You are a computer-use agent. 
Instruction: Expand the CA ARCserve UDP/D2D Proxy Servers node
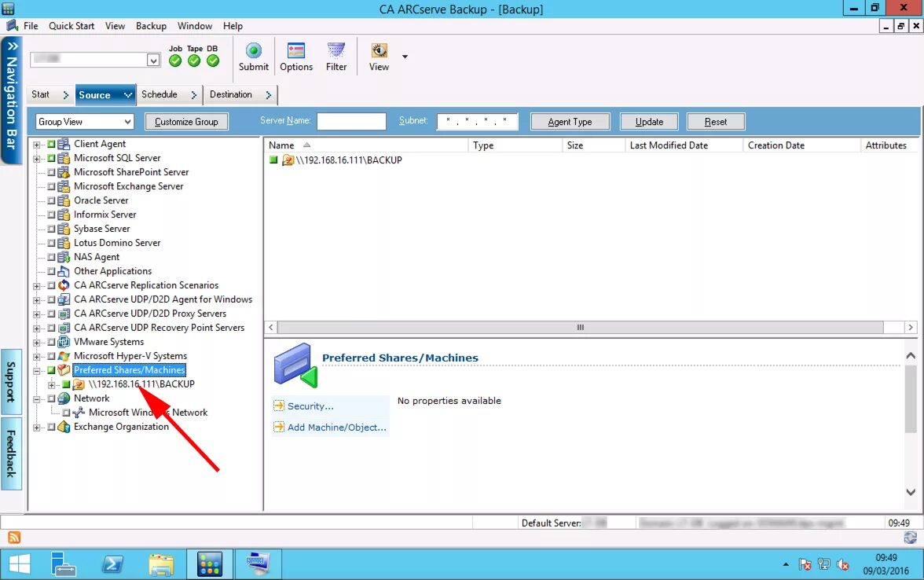36,314
